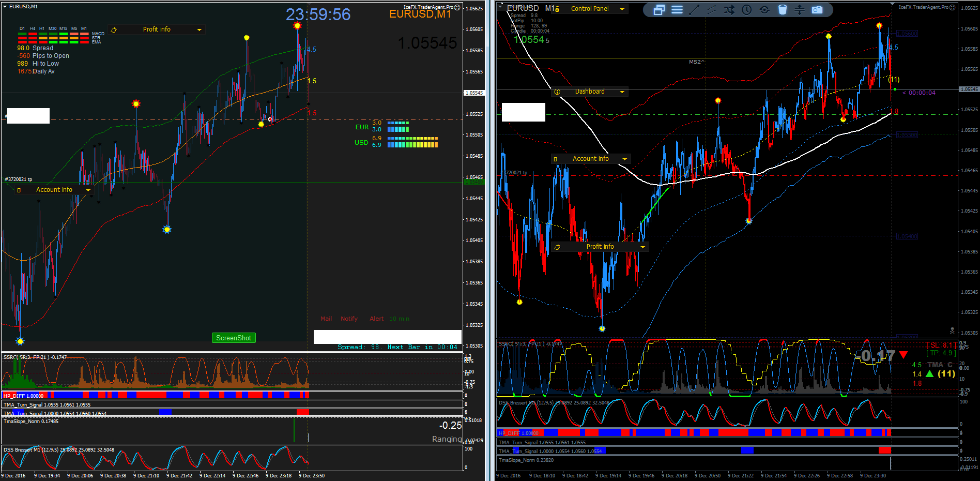Screen dimensions: 980x481
Task: Click the SL: 8.1 label on right chart
Action: pyautogui.click(x=941, y=345)
